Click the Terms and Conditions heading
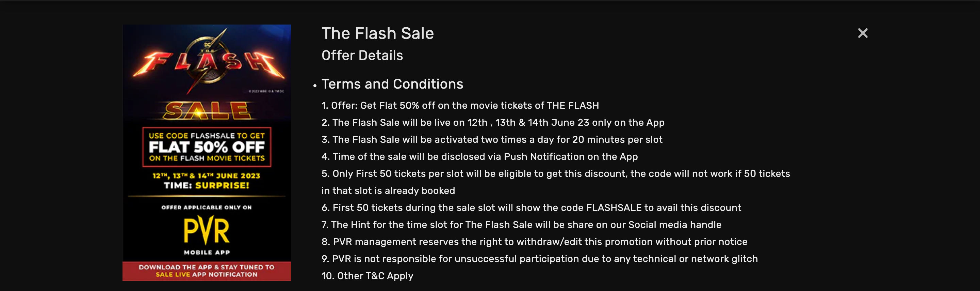980x291 pixels. pos(392,84)
